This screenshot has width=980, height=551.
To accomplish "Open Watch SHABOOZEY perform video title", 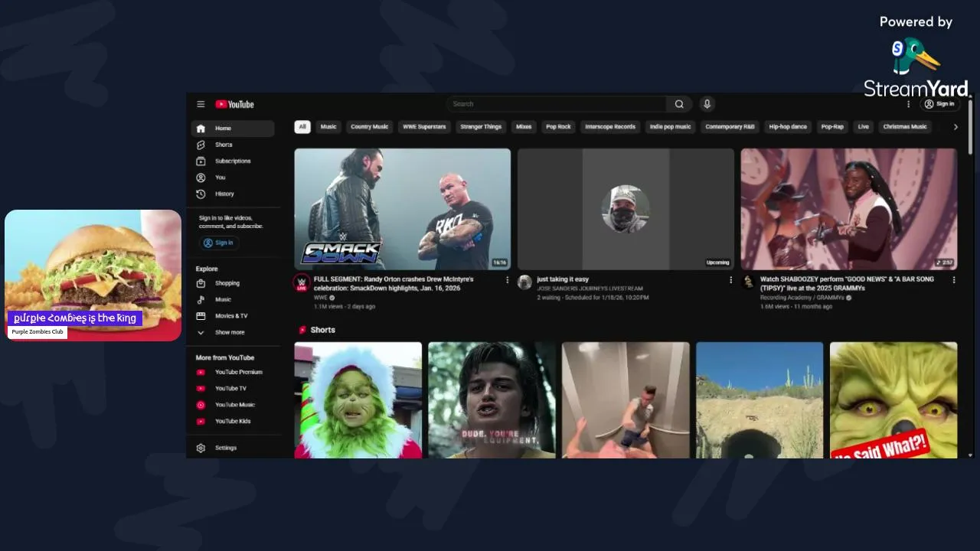I will tap(847, 284).
